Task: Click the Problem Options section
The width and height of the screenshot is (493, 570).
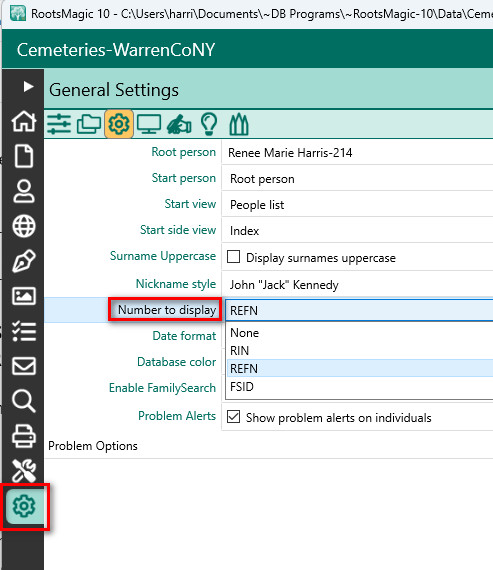Action: pos(93,446)
